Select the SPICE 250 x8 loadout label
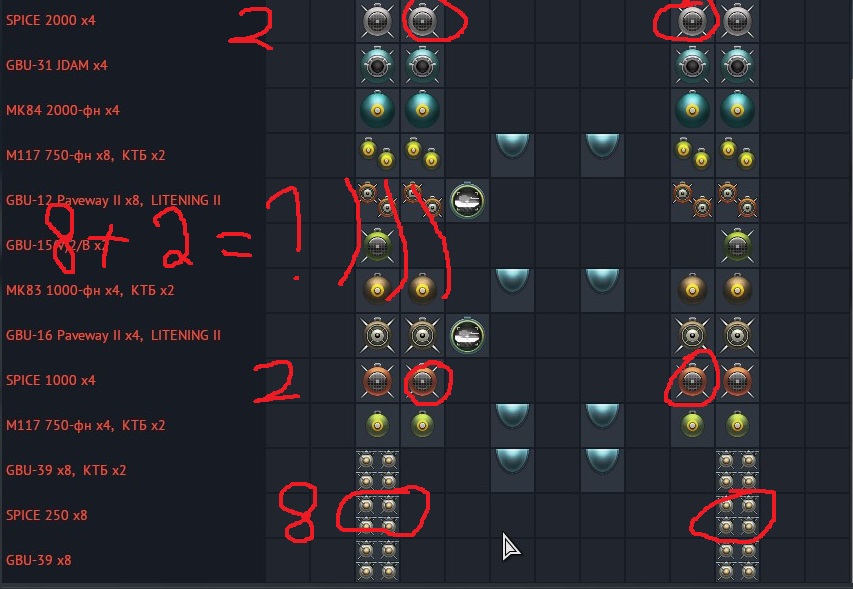The height and width of the screenshot is (589, 853). (46, 515)
